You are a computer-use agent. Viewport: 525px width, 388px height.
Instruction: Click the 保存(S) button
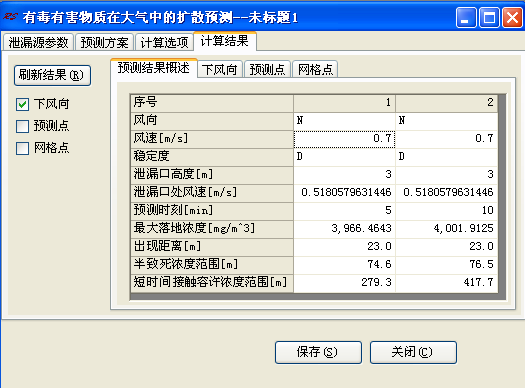[318, 352]
